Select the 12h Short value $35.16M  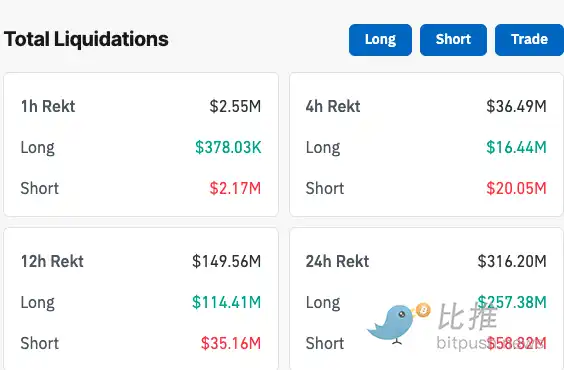(231, 343)
